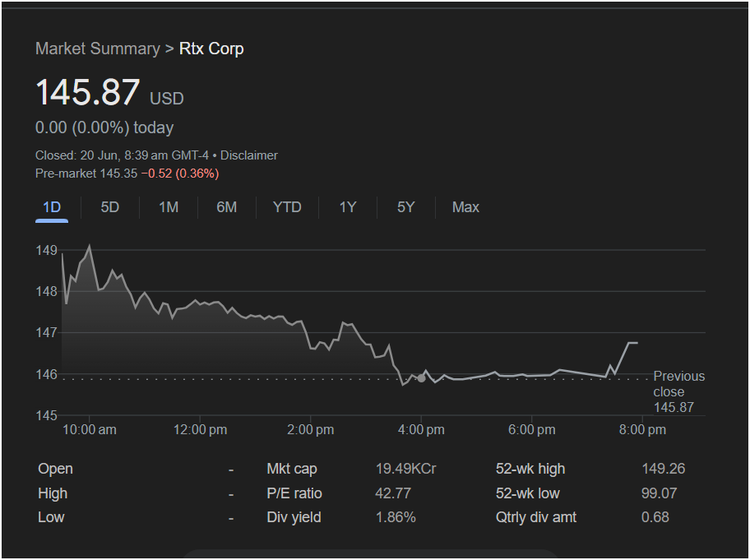
Task: Click the 4:00 pm axis label
Action: click(x=421, y=429)
